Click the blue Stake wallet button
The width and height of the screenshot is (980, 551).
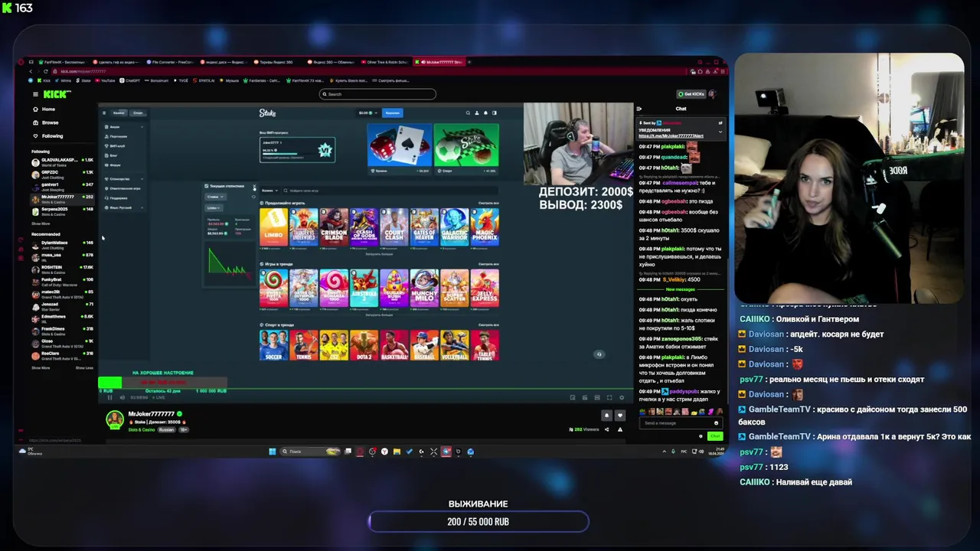tap(392, 113)
